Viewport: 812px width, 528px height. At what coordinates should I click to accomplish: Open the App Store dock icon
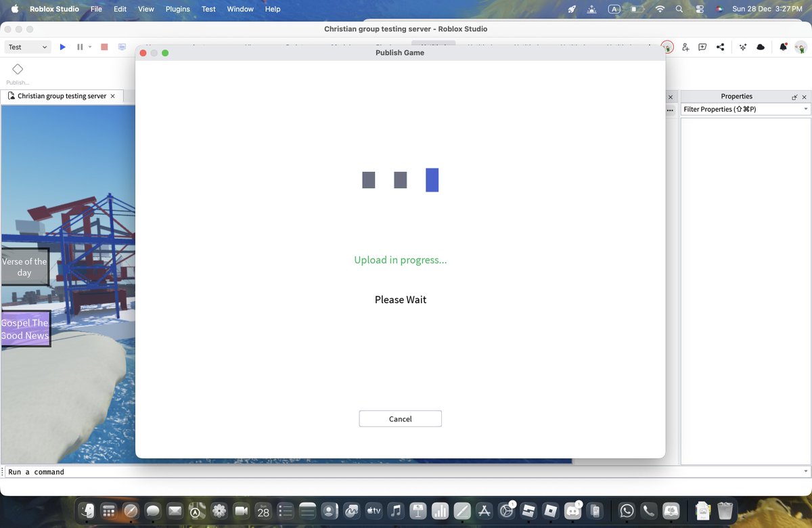pos(484,511)
